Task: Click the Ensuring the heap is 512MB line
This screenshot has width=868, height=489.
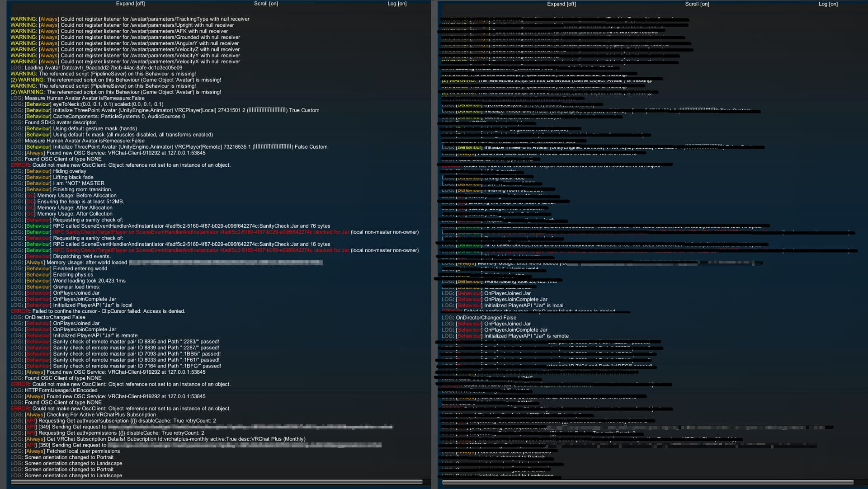Action: (x=80, y=202)
